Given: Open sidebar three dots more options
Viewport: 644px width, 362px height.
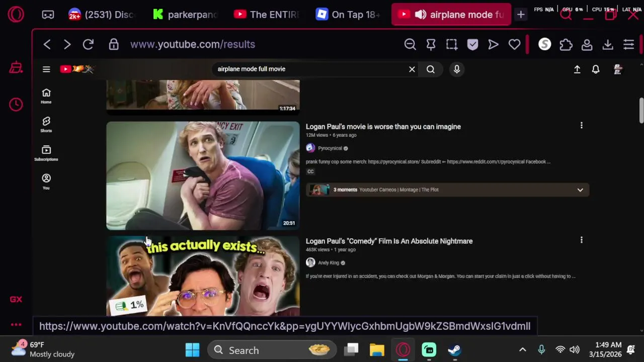Looking at the screenshot, I should coord(16,325).
